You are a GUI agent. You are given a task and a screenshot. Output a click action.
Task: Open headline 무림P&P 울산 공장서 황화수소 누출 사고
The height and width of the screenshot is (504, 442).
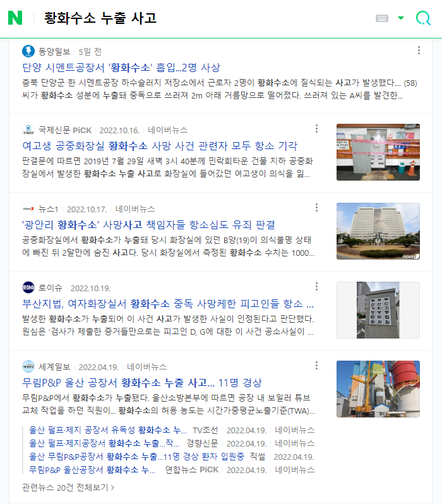142,383
